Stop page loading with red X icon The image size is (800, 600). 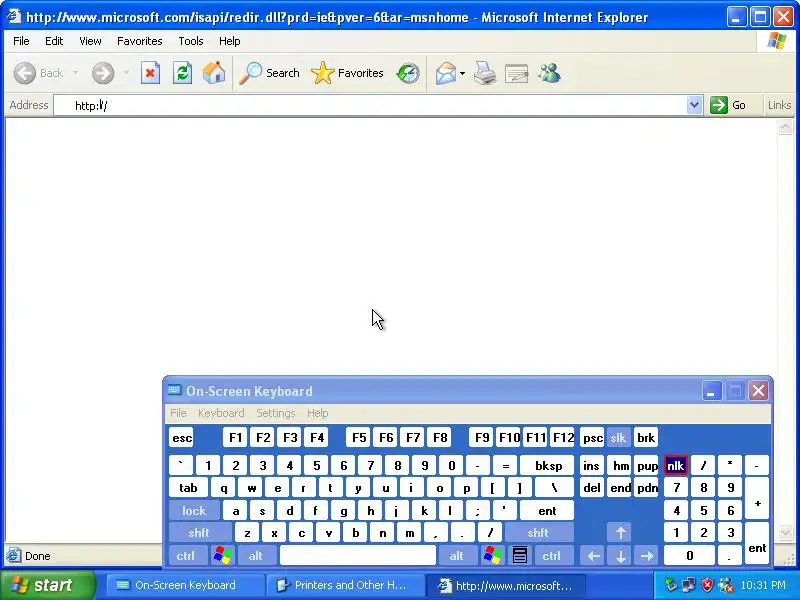click(151, 73)
